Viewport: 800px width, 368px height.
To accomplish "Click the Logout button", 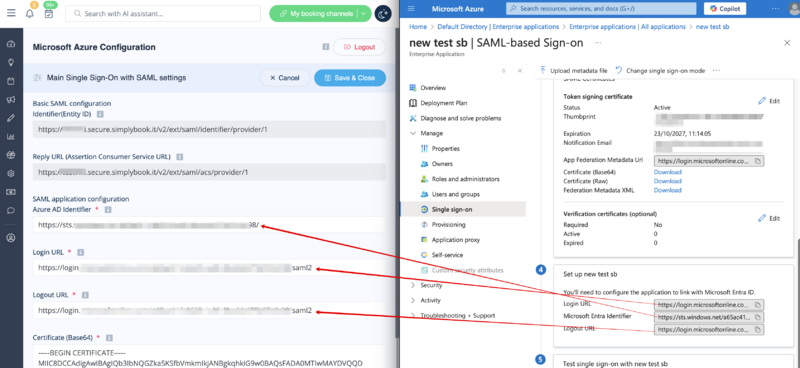I will [x=359, y=47].
